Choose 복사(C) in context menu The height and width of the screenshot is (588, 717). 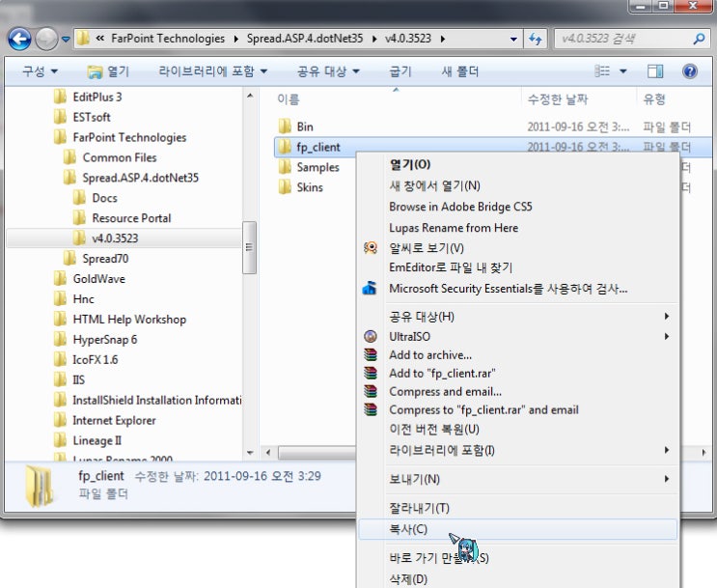[x=517, y=529]
